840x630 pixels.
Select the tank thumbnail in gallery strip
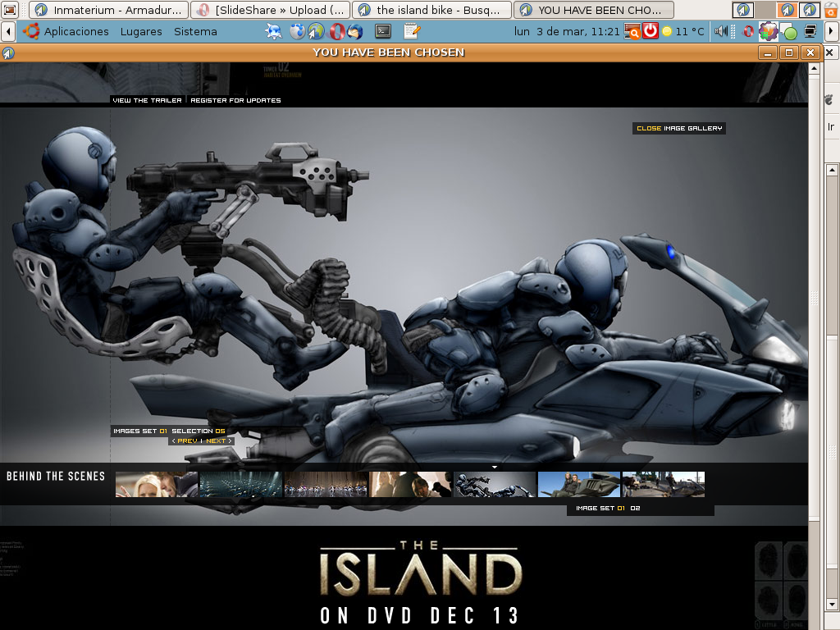click(579, 485)
